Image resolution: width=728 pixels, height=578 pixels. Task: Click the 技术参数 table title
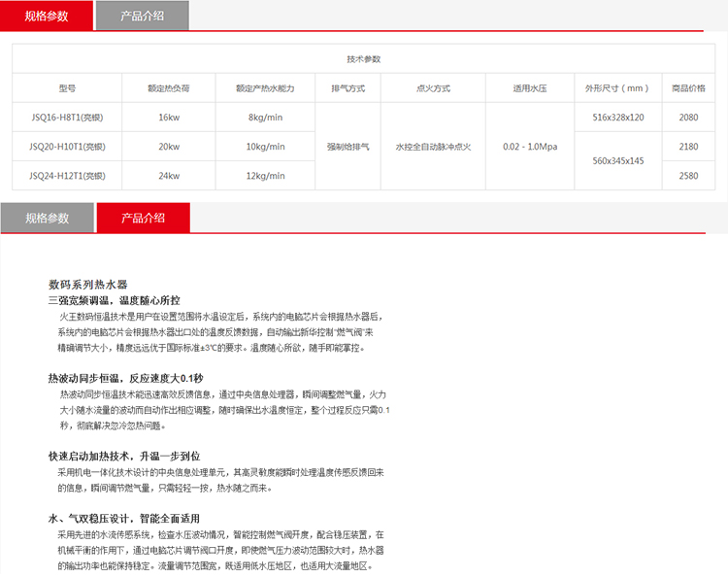364,59
